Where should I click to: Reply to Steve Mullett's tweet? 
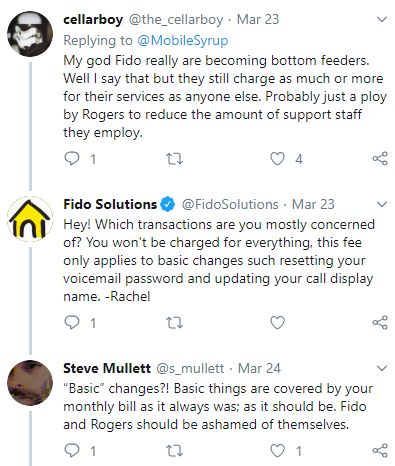[72, 451]
